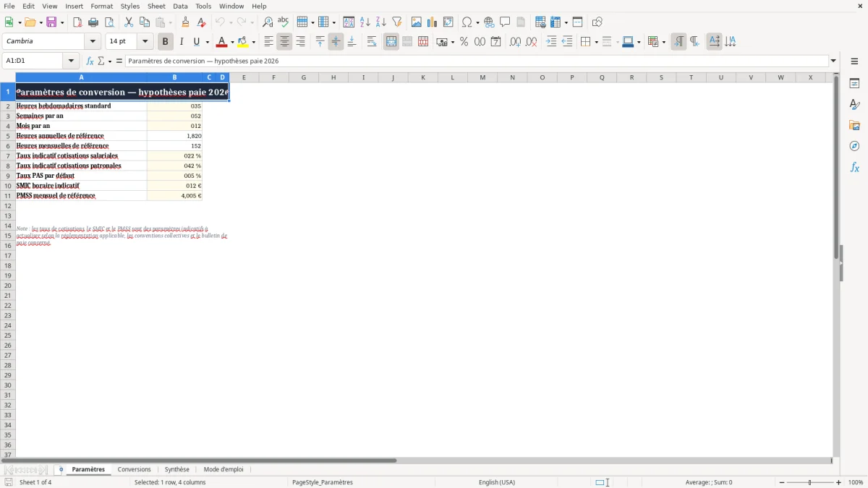Open the sidebar Functions fx icon

pos(854,168)
